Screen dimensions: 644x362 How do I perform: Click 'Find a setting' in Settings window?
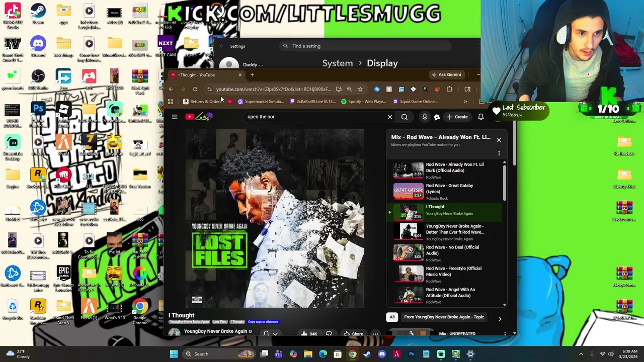tap(365, 46)
